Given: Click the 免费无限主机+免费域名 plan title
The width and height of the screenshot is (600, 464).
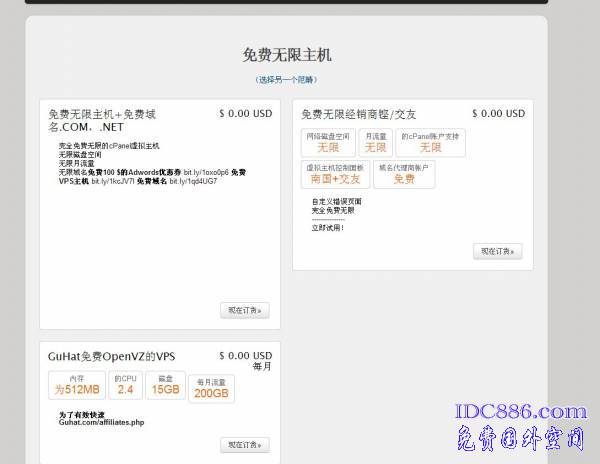Looking at the screenshot, I should [x=102, y=121].
